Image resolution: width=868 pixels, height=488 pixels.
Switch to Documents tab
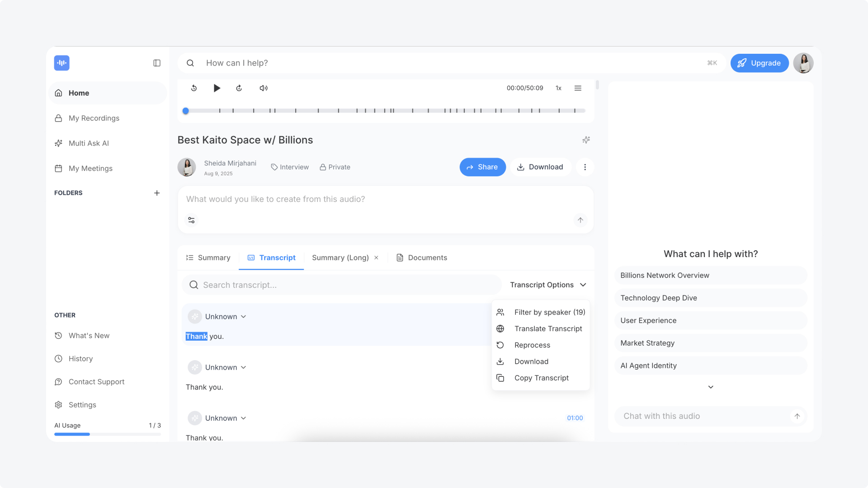[x=422, y=258]
